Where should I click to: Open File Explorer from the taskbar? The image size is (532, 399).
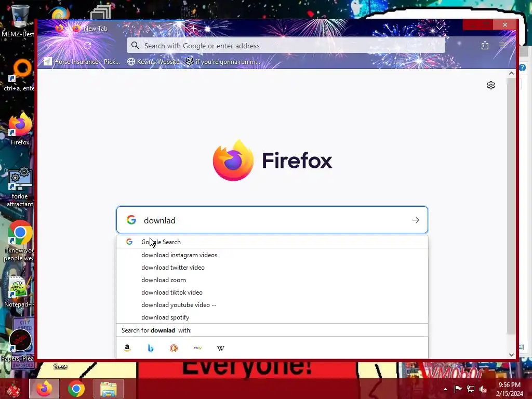pos(109,389)
